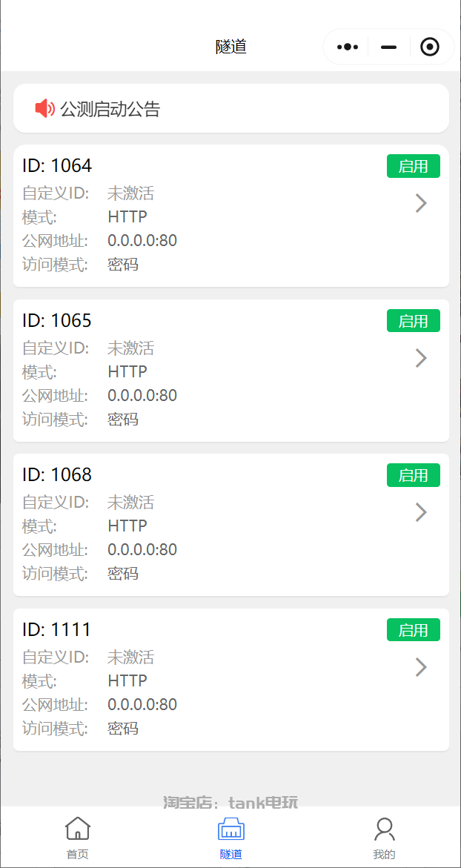Toggle 启用 status for tunnel 1065
Viewport: 461px width, 868px height.
click(x=413, y=320)
